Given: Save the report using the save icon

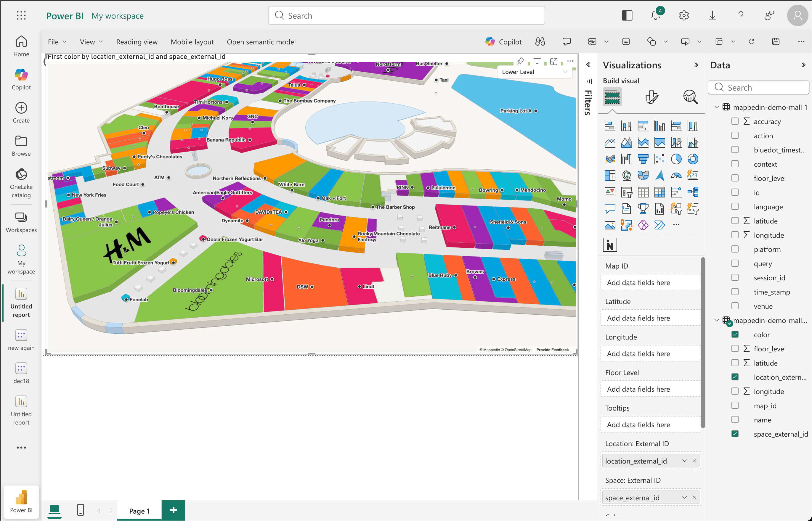Looking at the screenshot, I should click(x=776, y=41).
